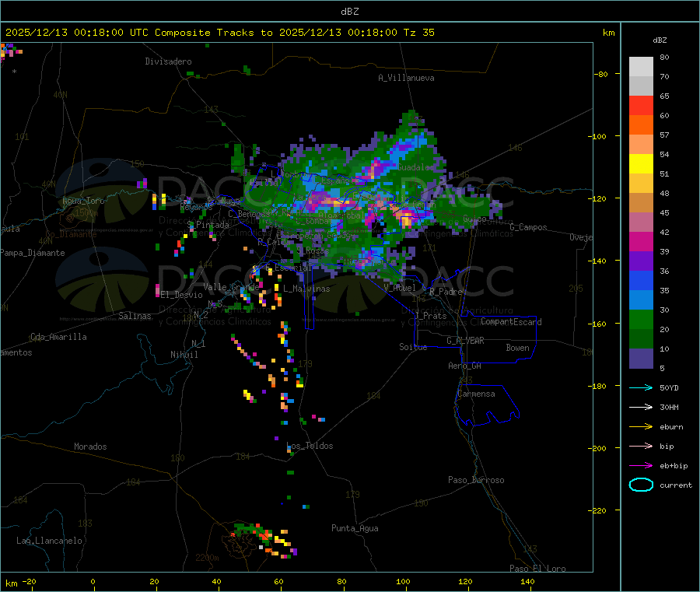Click the white 30HM arrow icon
The height and width of the screenshot is (592, 700).
coord(641,407)
